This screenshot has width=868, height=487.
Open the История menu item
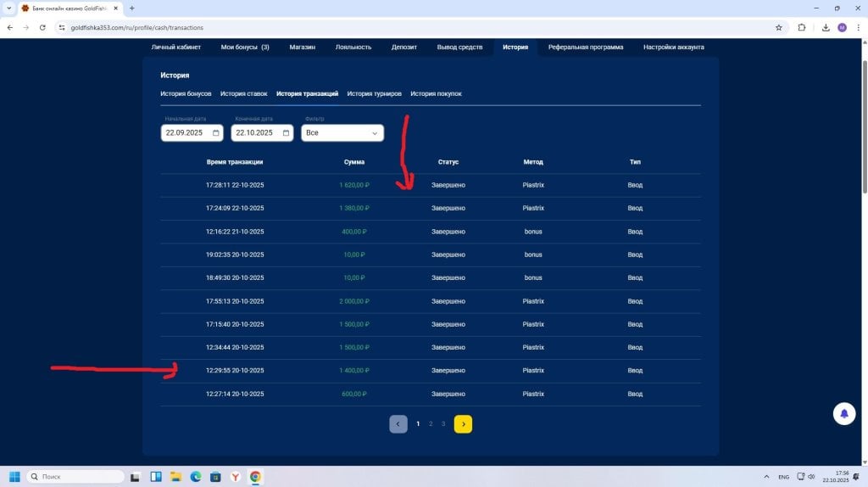click(515, 48)
